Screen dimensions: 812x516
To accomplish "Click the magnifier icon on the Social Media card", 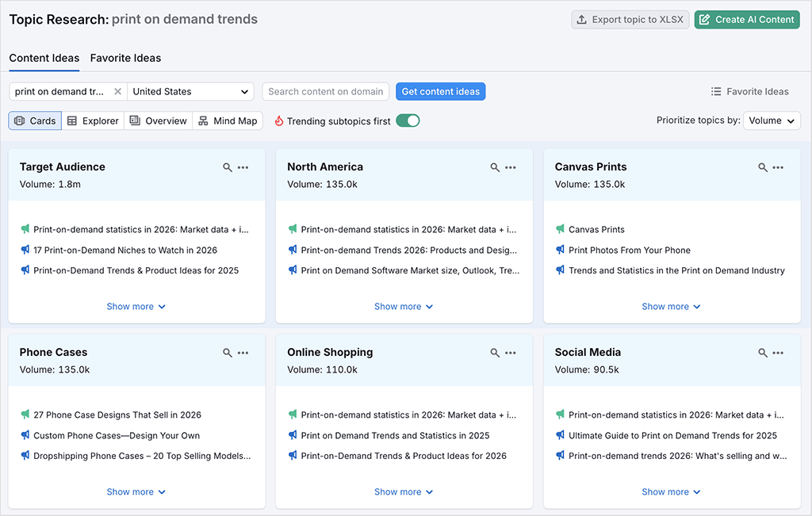I will click(x=762, y=352).
